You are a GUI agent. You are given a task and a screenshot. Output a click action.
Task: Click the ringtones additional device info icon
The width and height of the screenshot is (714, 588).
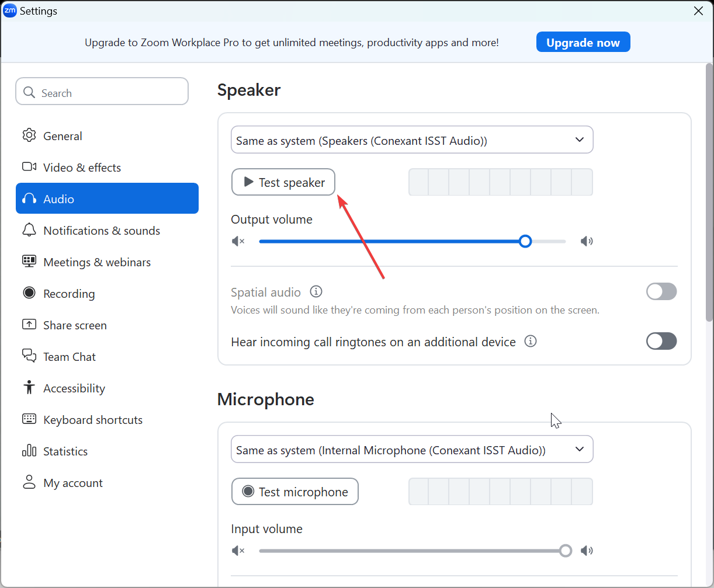click(x=531, y=341)
